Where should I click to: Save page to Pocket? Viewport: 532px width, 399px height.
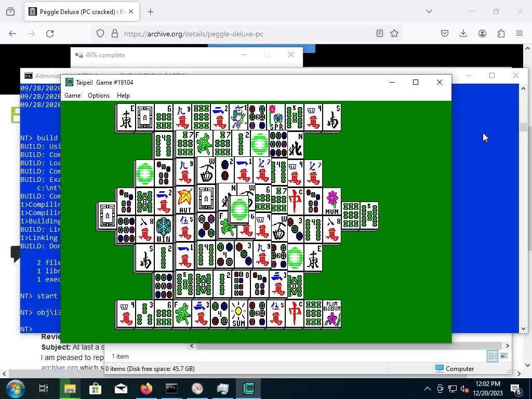445,33
